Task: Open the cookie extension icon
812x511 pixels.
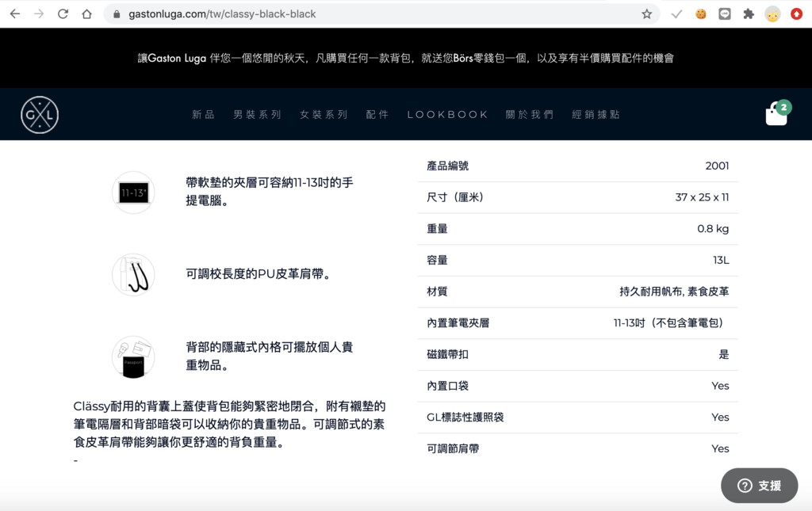Action: click(701, 14)
